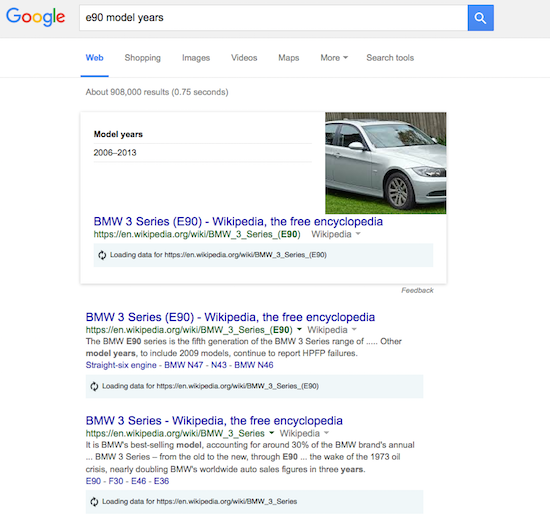Expand gray Wikipedia dropdown of E90 result
Image resolution: width=550 pixels, height=523 pixels.
coord(354,329)
